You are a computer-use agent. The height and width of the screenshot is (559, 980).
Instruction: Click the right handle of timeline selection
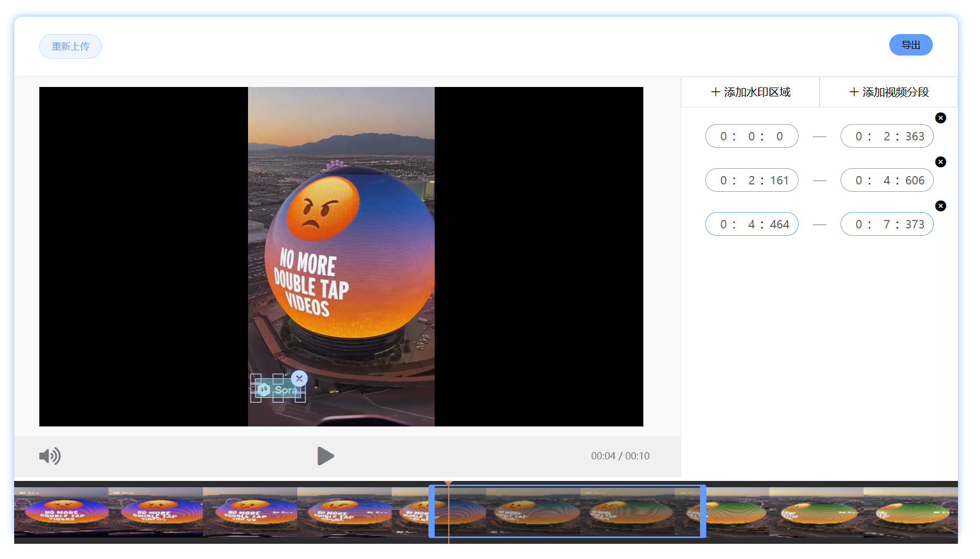(x=703, y=511)
